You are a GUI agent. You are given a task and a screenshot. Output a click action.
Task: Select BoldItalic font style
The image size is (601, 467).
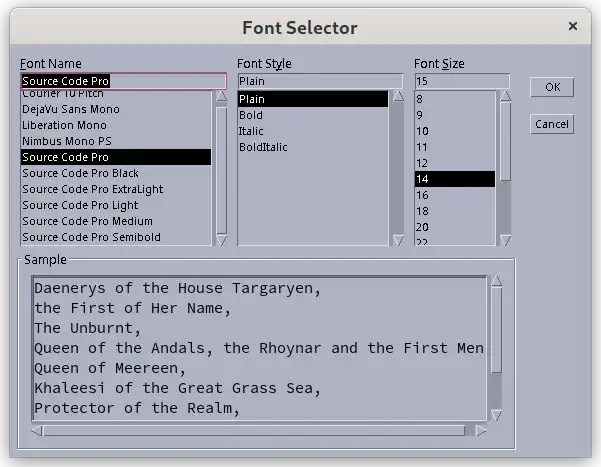click(313, 147)
